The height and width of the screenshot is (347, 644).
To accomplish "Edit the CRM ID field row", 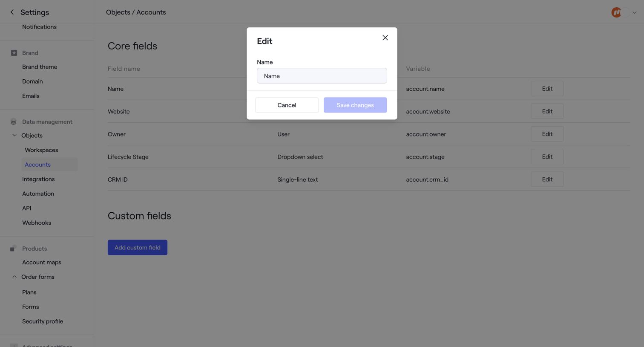I will [547, 179].
